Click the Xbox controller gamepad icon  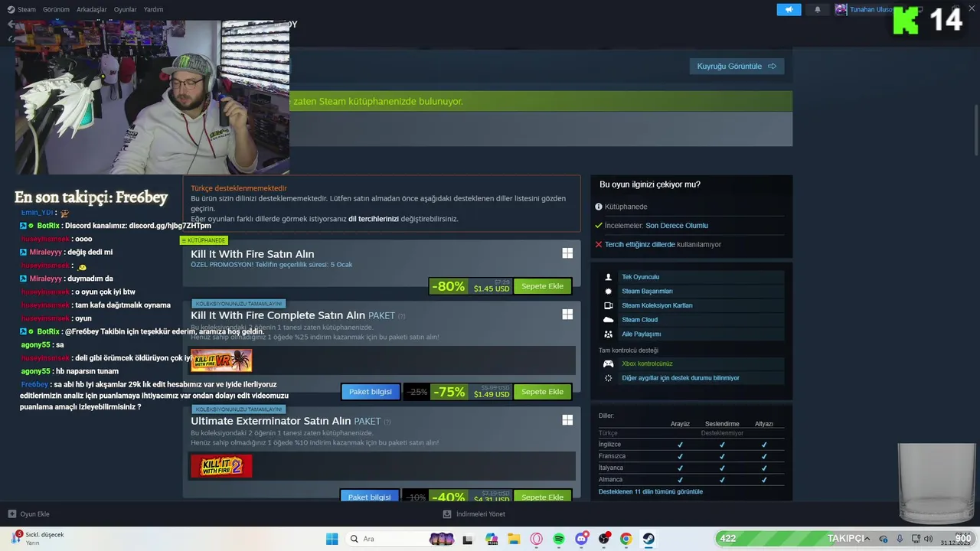click(x=609, y=364)
